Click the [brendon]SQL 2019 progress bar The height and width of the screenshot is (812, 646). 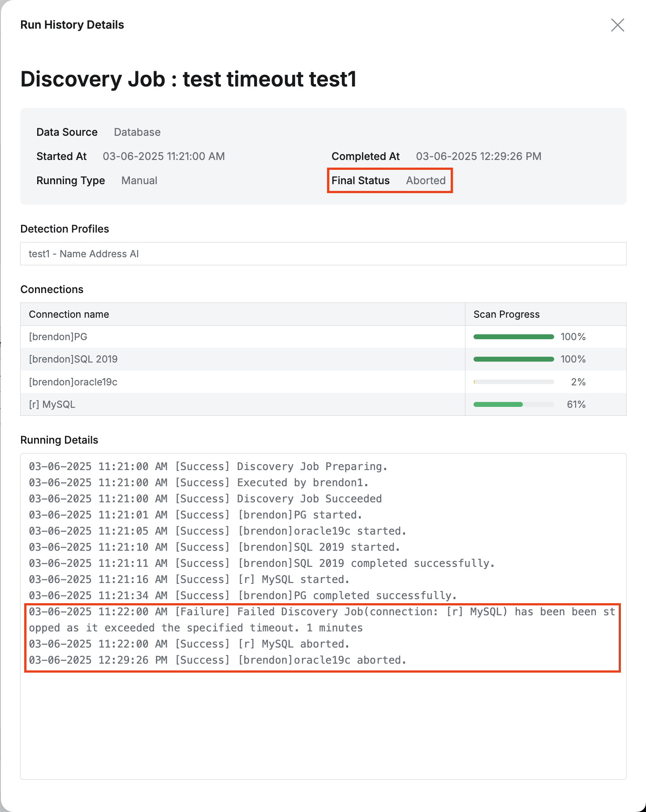(513, 359)
